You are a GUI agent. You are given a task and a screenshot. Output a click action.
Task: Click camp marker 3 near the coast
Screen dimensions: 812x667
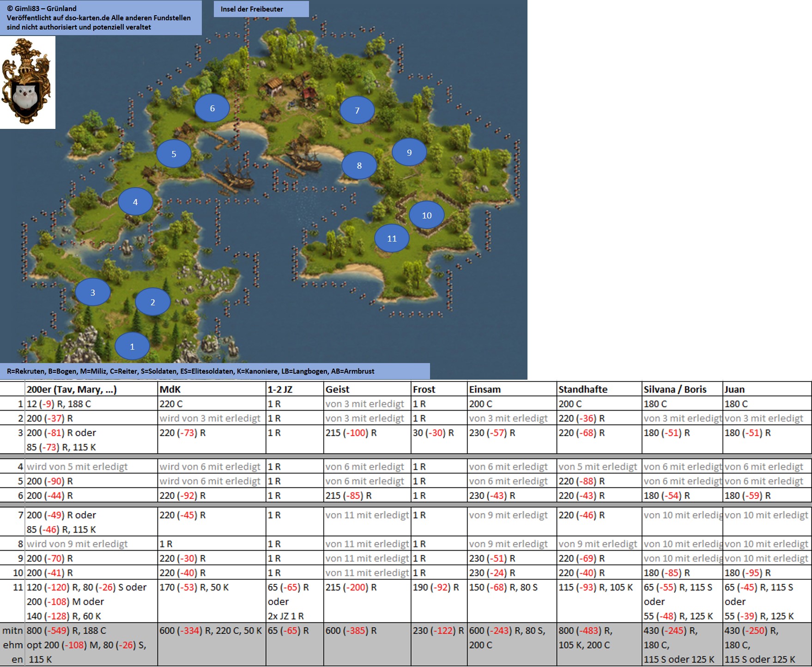click(x=93, y=292)
